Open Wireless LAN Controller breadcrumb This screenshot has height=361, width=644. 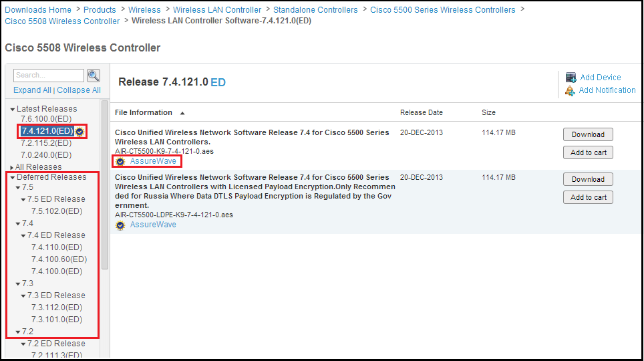point(217,10)
